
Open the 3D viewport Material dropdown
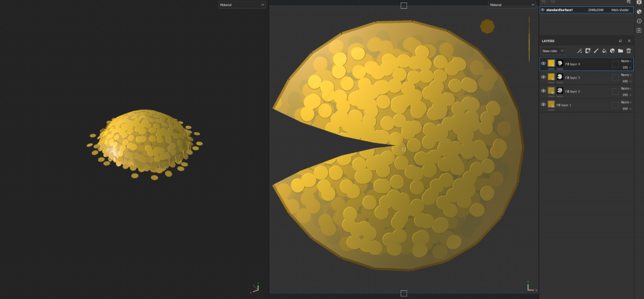click(242, 5)
